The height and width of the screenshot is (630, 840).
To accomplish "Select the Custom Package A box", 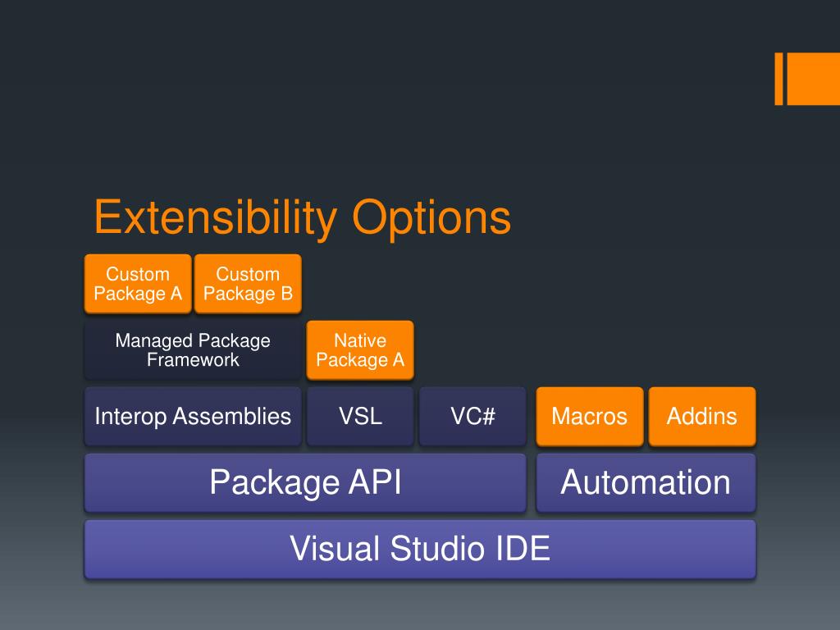I will pyautogui.click(x=138, y=284).
